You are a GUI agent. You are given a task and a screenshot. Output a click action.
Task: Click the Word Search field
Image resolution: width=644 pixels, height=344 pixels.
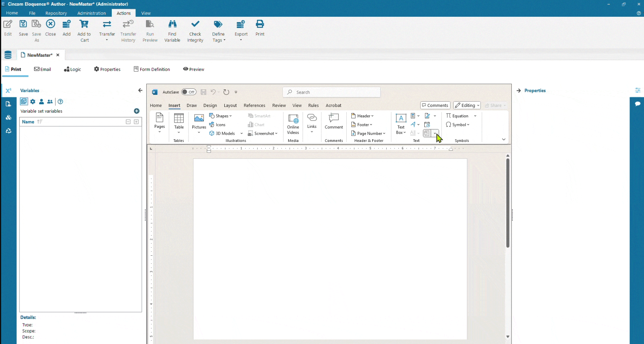point(332,92)
